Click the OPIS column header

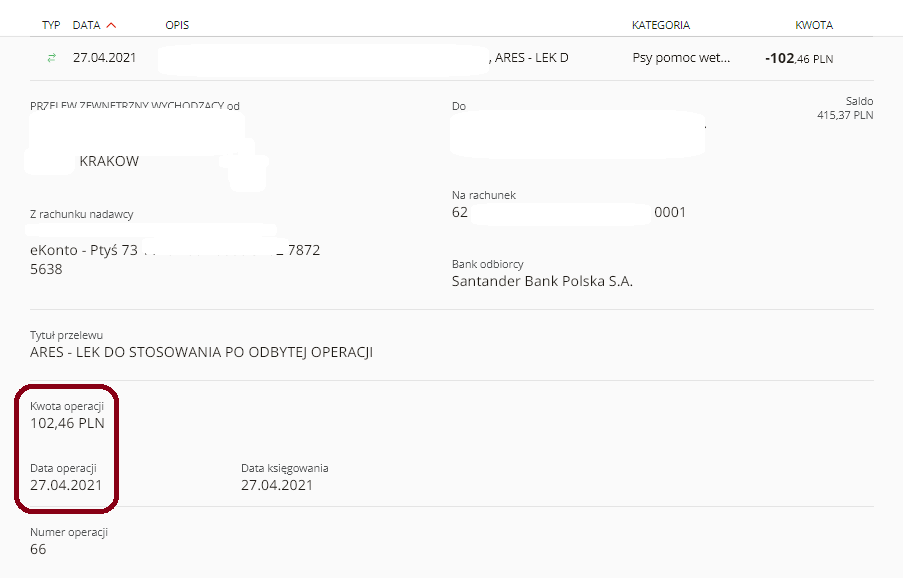(177, 25)
